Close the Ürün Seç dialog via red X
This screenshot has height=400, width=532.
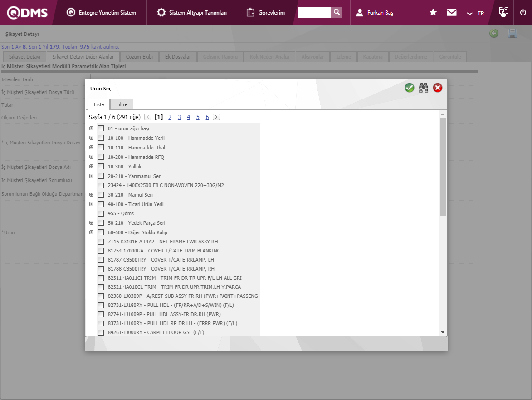click(438, 88)
